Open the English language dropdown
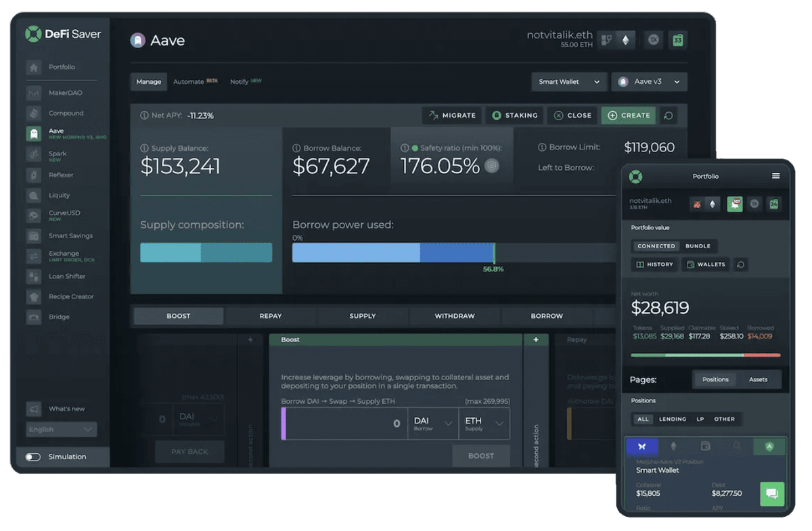The width and height of the screenshot is (812, 531). 62,430
